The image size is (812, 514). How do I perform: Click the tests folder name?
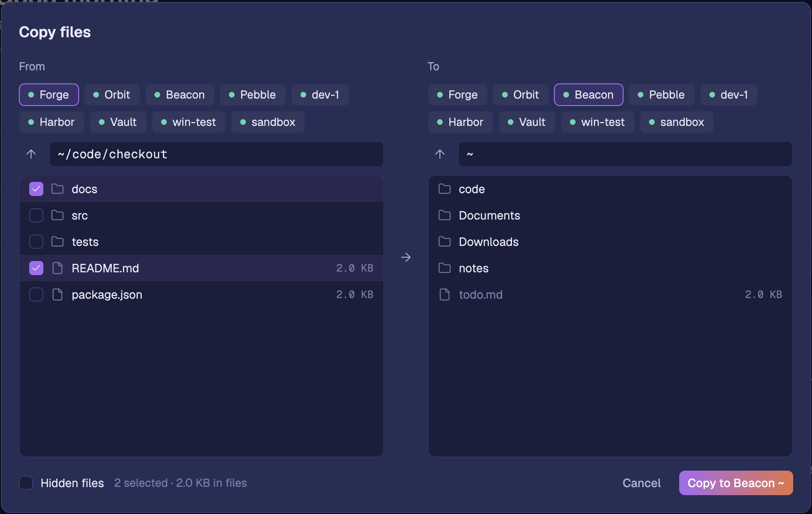point(85,242)
